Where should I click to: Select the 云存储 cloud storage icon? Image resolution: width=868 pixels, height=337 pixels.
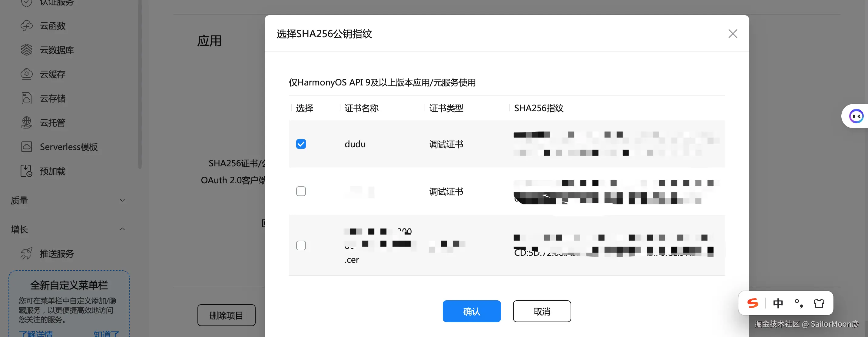coord(26,98)
